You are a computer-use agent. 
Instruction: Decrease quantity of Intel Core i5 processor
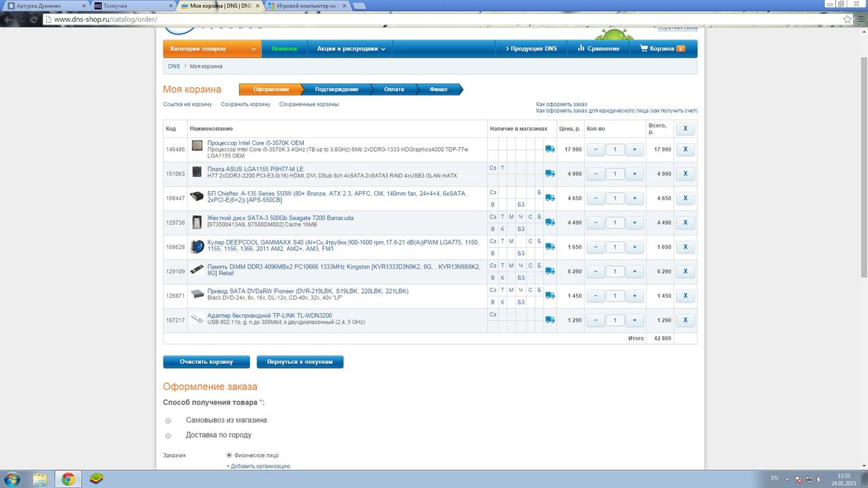coord(596,149)
